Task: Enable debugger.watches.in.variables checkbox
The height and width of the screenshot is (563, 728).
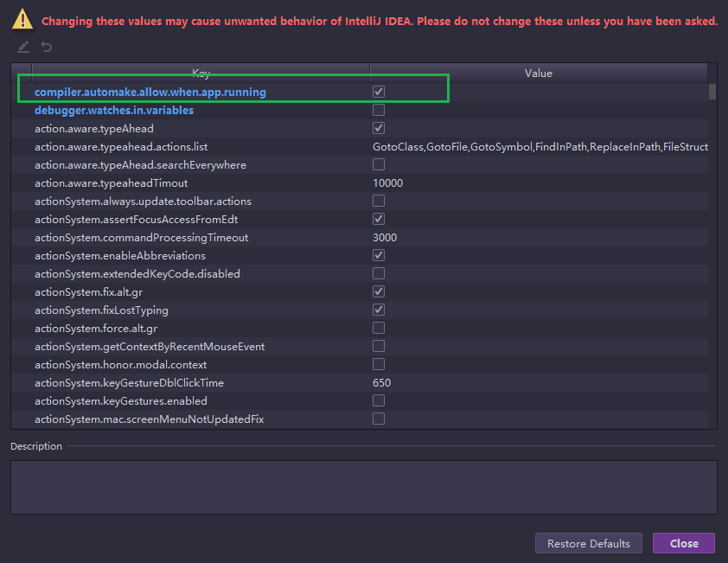Action: pos(379,110)
